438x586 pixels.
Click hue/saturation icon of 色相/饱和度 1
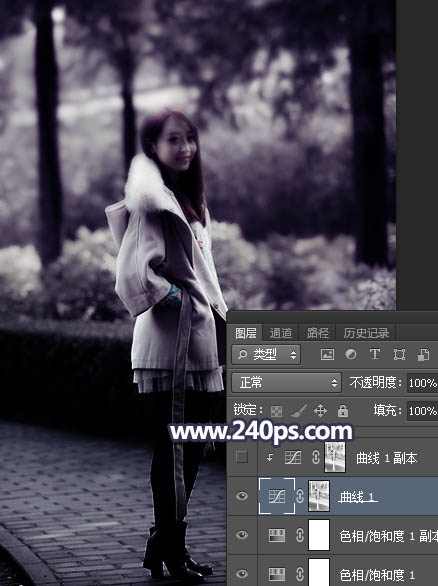(277, 574)
